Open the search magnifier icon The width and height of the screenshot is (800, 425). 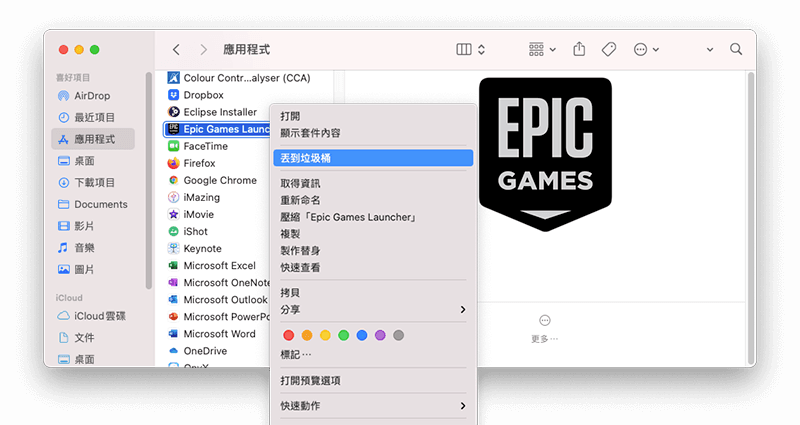tap(736, 49)
